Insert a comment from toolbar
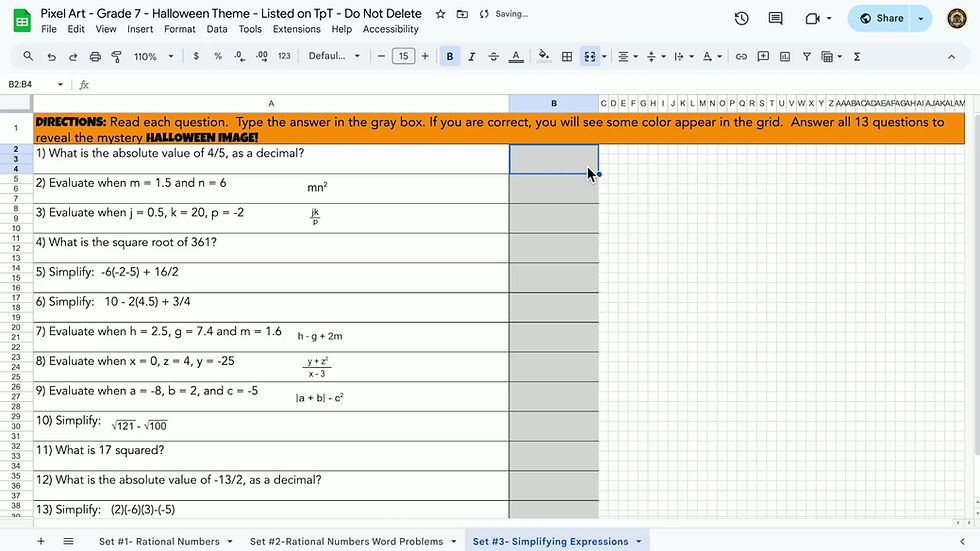980x551 pixels. click(x=763, y=56)
